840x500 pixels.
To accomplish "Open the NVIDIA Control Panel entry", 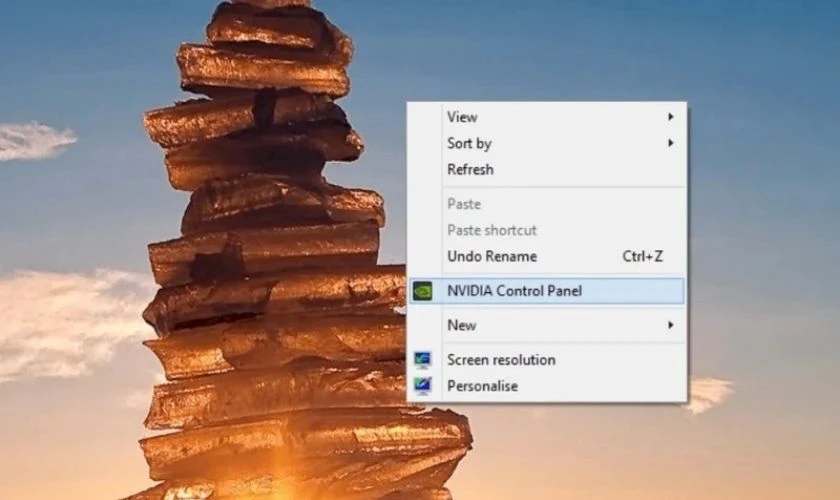I will (x=546, y=290).
